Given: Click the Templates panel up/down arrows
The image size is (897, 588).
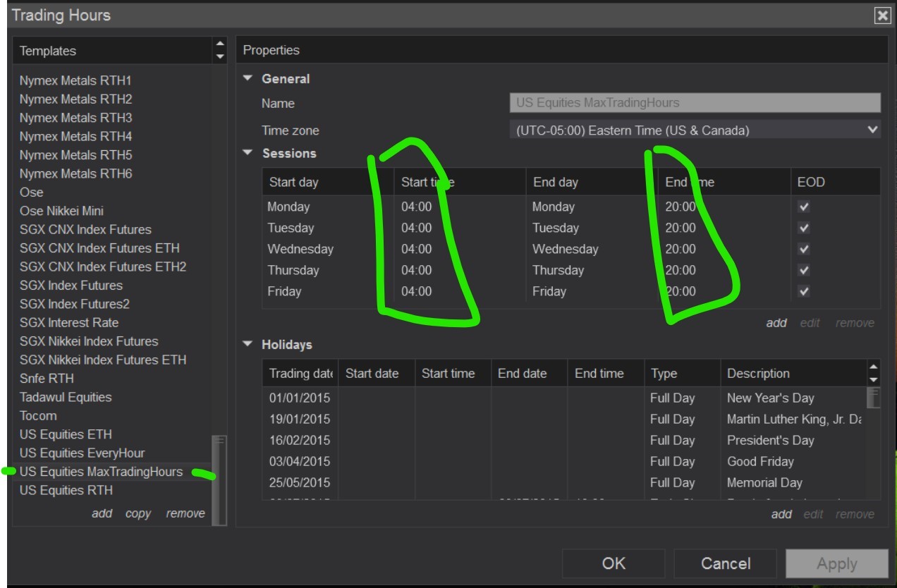Looking at the screenshot, I should [220, 50].
